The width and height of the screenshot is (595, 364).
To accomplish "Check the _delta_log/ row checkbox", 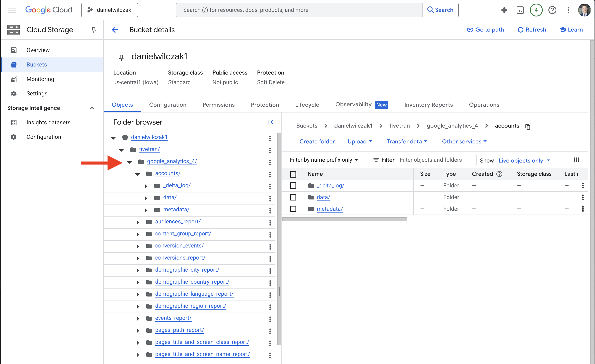I will (x=293, y=185).
